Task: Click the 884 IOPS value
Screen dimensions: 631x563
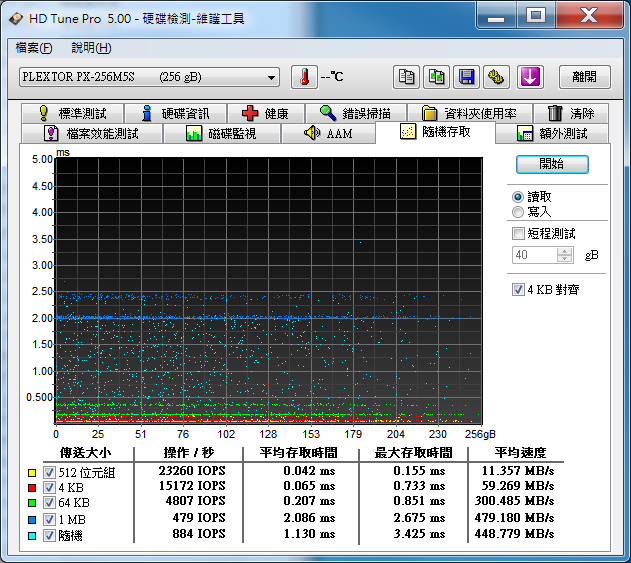Action: [x=199, y=534]
